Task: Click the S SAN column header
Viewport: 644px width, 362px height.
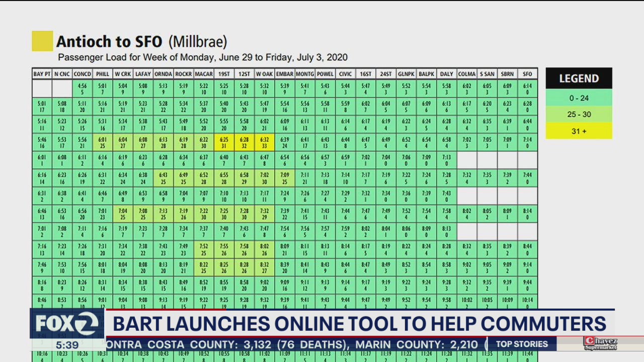Action: [487, 74]
